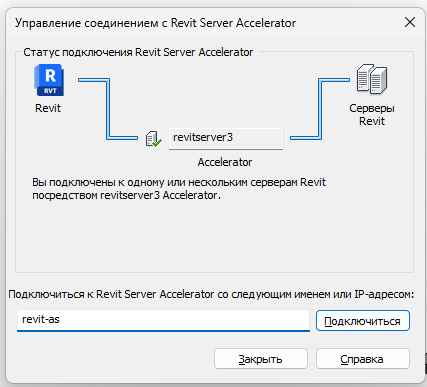Click the Серверы Revit label
This screenshot has height=387, width=427.
tap(372, 115)
